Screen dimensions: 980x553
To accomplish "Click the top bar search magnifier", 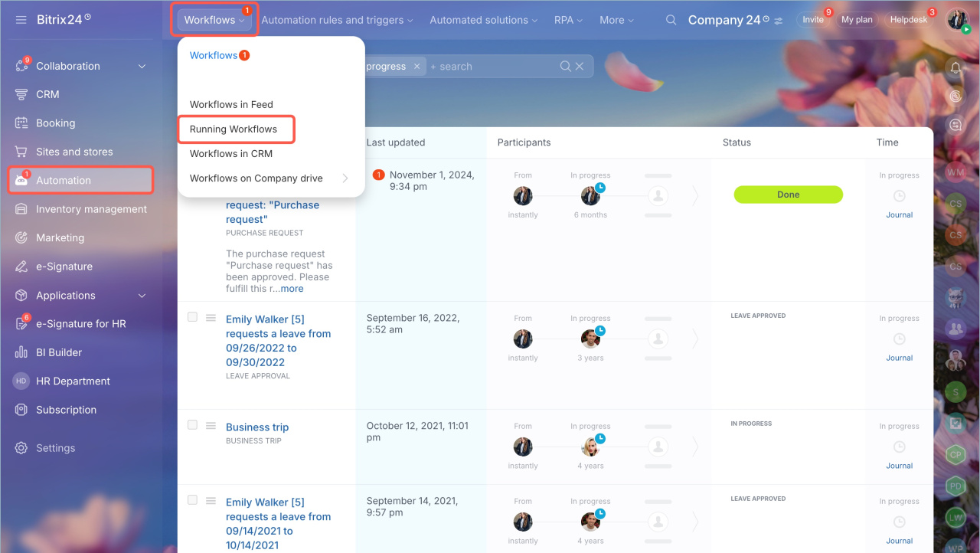I will coord(671,20).
